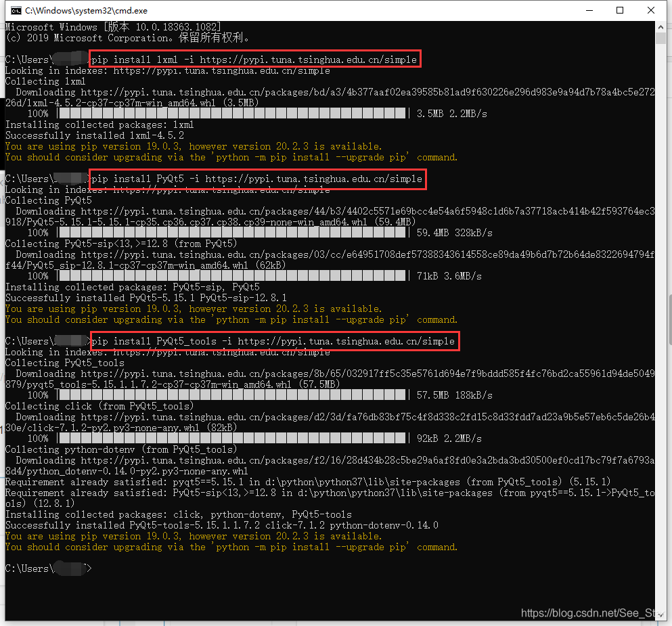The height and width of the screenshot is (626, 672).
Task: Click PyQt5_sip-12.8.1-cp37-cp37m-win_amd64.whl file name
Action: 137,265
